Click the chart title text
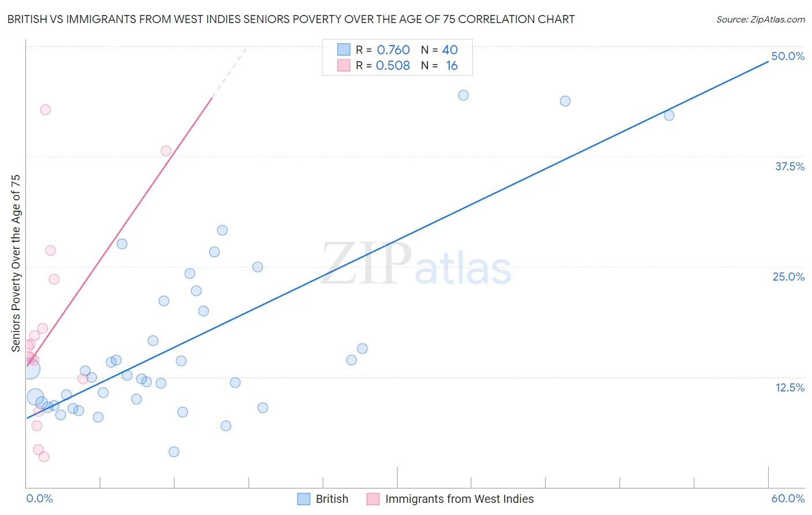The height and width of the screenshot is (515, 812). (x=291, y=19)
